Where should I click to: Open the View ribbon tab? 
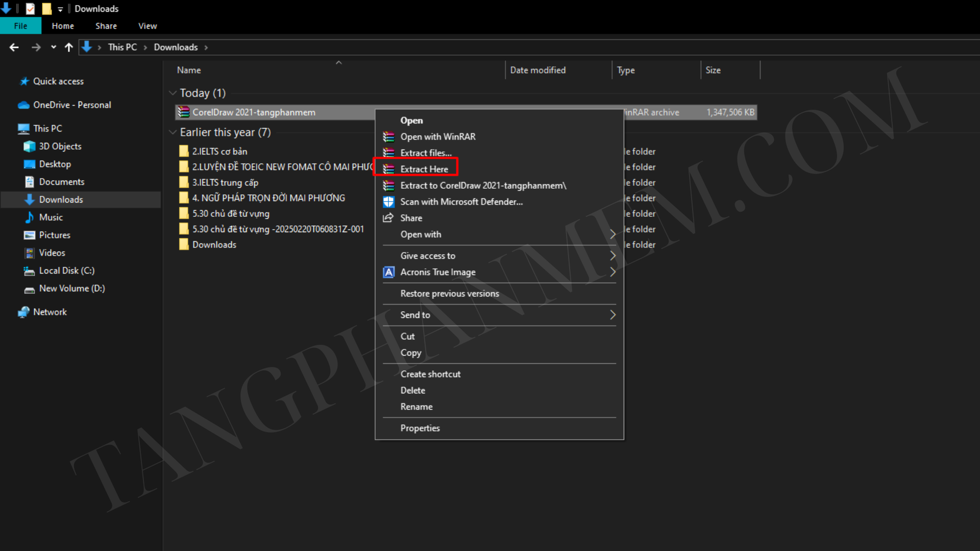[148, 26]
